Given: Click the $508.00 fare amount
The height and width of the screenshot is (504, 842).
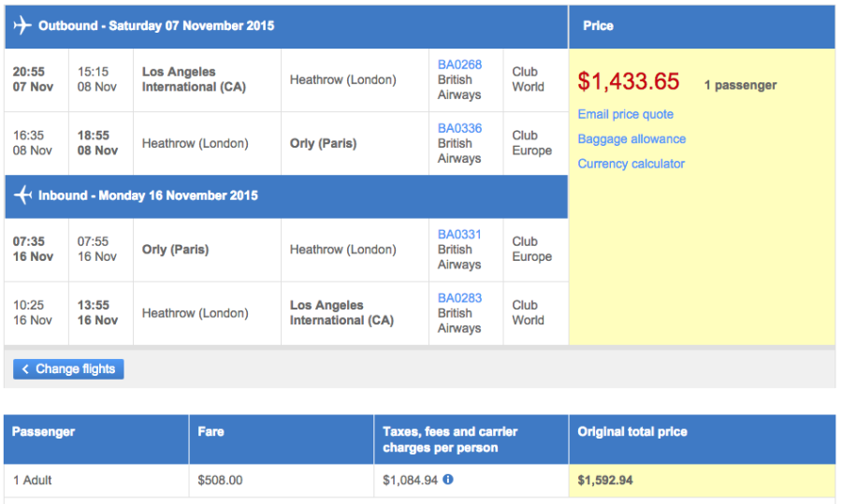Looking at the screenshot, I should pos(220,481).
